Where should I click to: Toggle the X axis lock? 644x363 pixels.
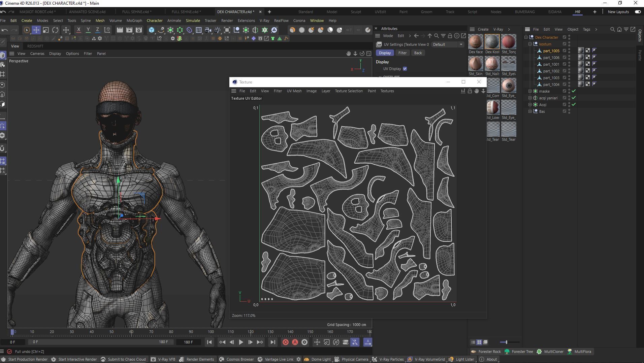pos(78,30)
